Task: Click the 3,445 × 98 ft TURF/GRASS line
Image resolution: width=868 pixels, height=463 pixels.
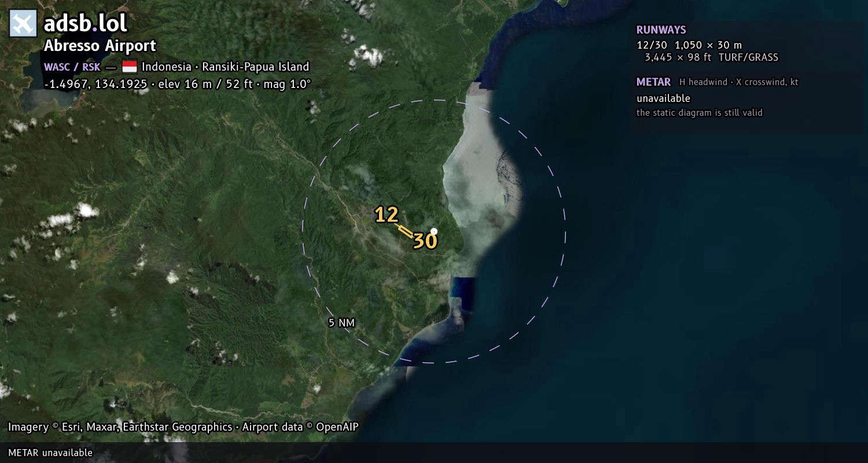Action: [711, 57]
